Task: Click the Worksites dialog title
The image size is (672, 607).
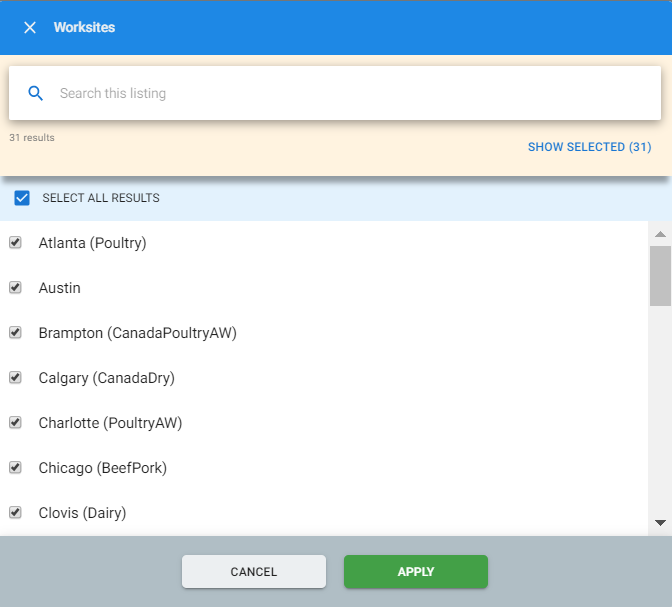Action: click(84, 28)
